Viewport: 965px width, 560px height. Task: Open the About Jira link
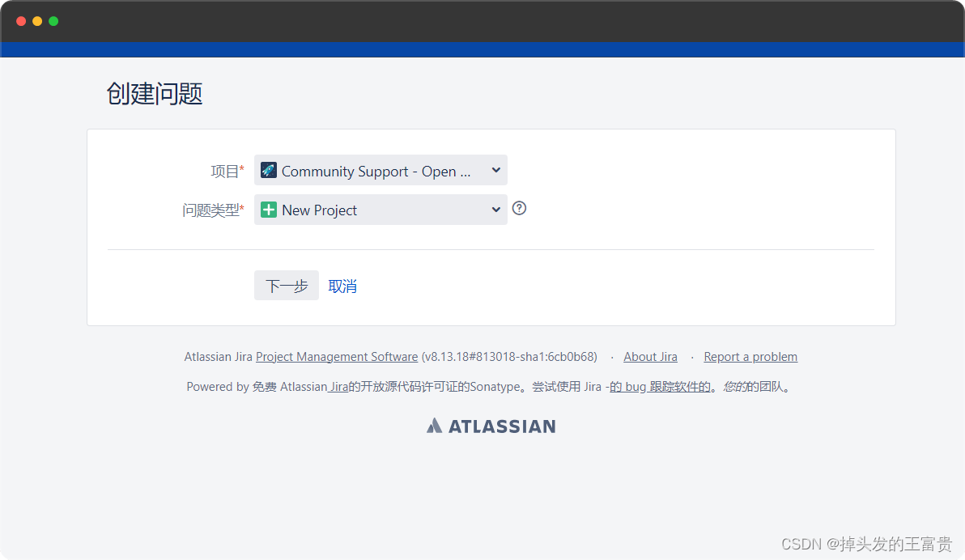click(x=650, y=357)
